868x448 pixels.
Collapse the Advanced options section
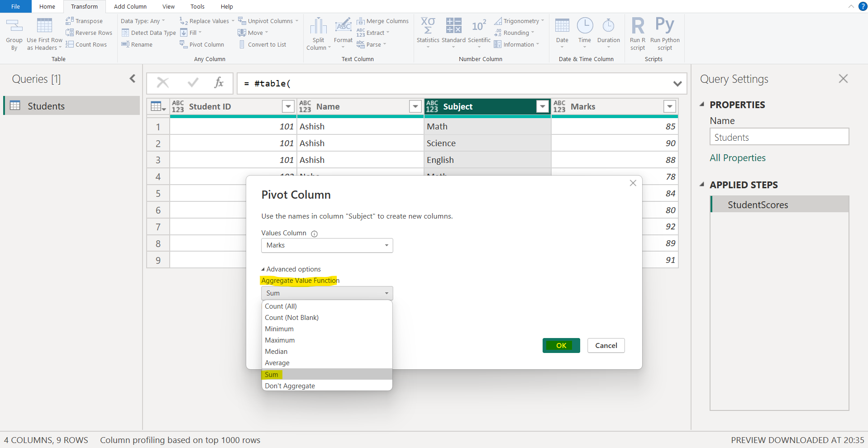coord(263,269)
